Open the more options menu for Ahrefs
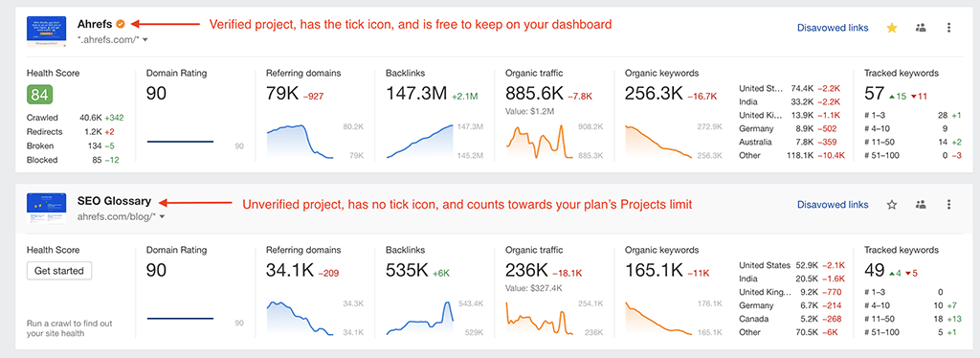This screenshot has width=980, height=358. [948, 28]
